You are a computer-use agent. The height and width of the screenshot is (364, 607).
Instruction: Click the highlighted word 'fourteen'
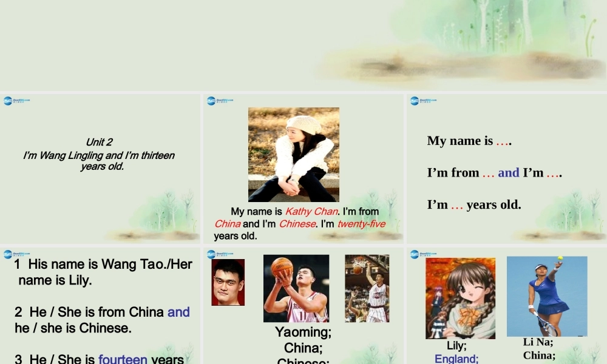click(121, 359)
